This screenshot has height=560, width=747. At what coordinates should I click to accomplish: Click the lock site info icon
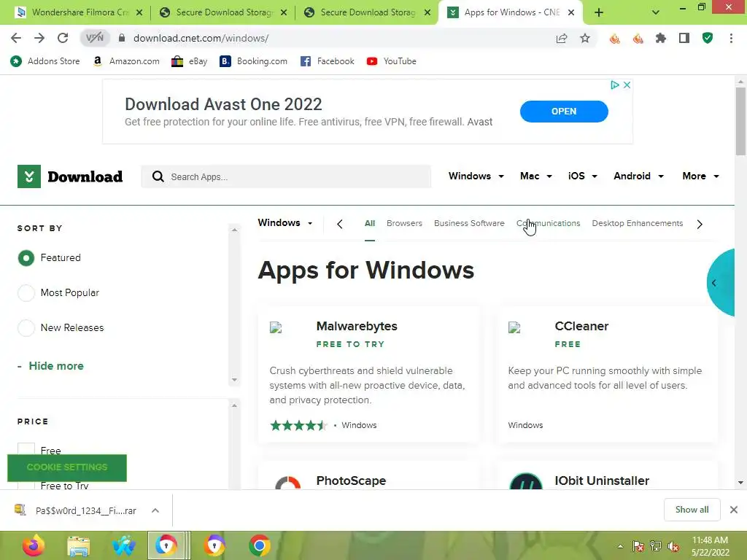tap(122, 38)
